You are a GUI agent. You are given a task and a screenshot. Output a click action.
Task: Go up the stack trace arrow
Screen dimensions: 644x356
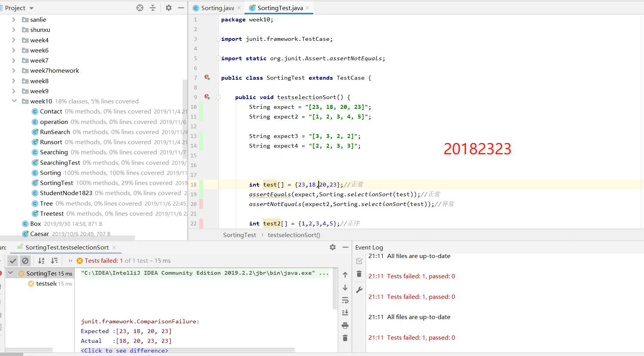pos(345,275)
